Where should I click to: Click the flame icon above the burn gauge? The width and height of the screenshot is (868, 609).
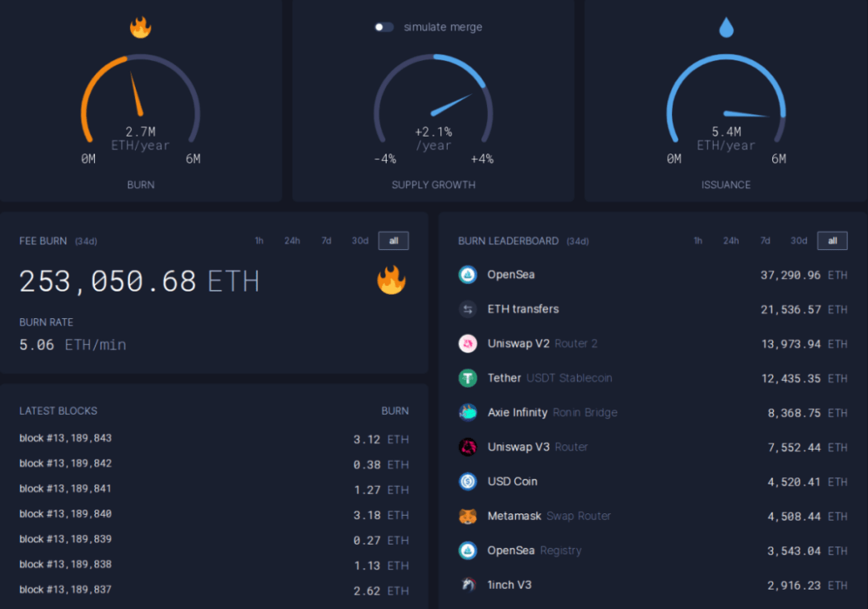pos(140,27)
